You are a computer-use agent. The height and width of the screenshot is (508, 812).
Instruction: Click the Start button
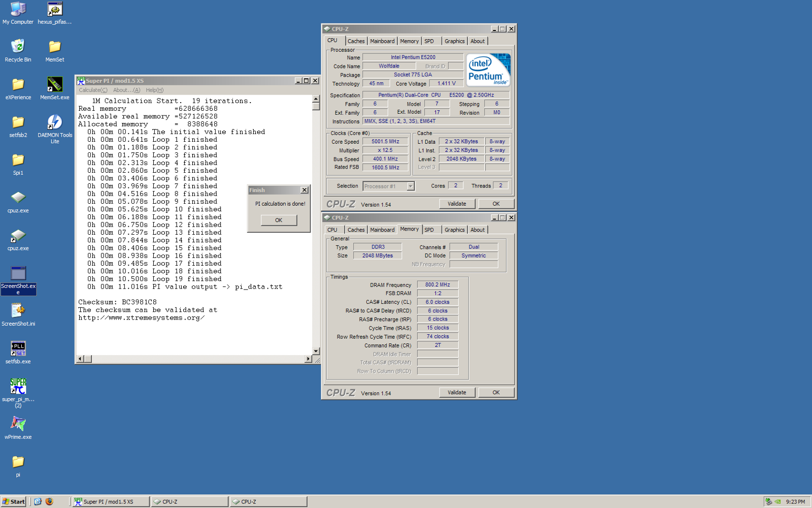click(x=13, y=501)
